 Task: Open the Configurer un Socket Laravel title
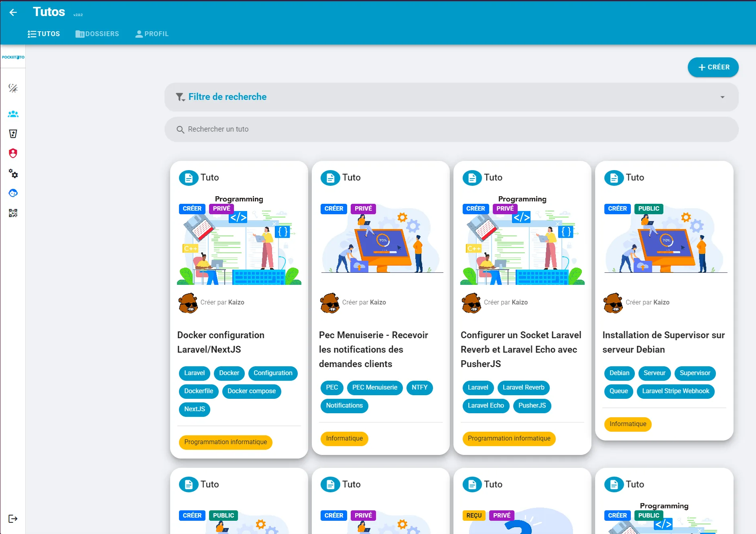point(521,349)
